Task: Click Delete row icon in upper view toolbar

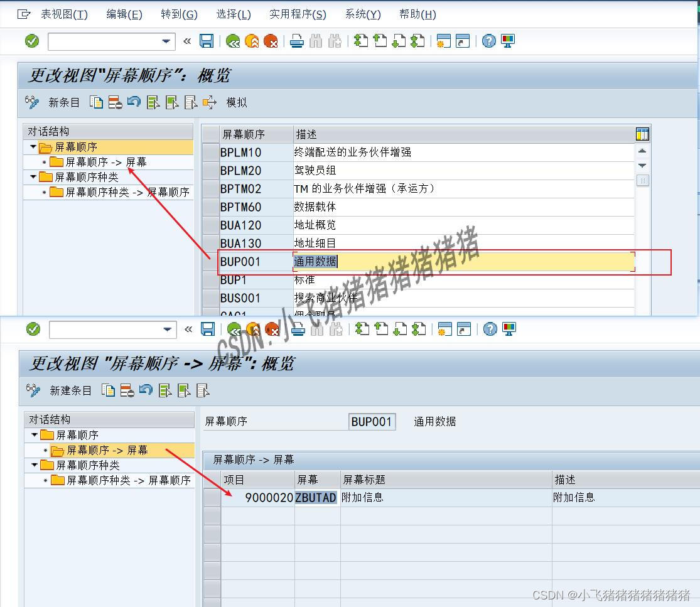Action: (115, 102)
